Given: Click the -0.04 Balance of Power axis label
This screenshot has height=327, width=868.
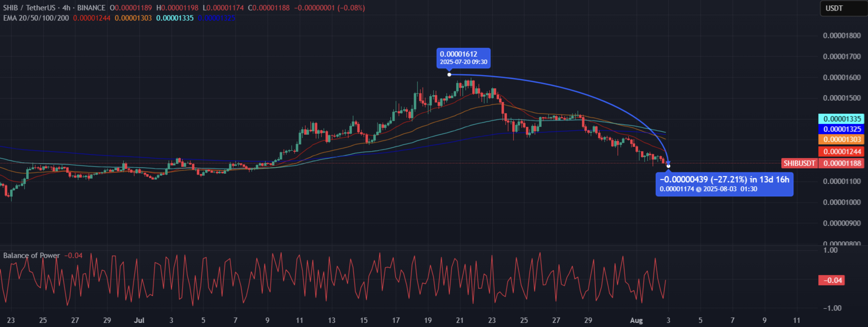Looking at the screenshot, I should [832, 280].
